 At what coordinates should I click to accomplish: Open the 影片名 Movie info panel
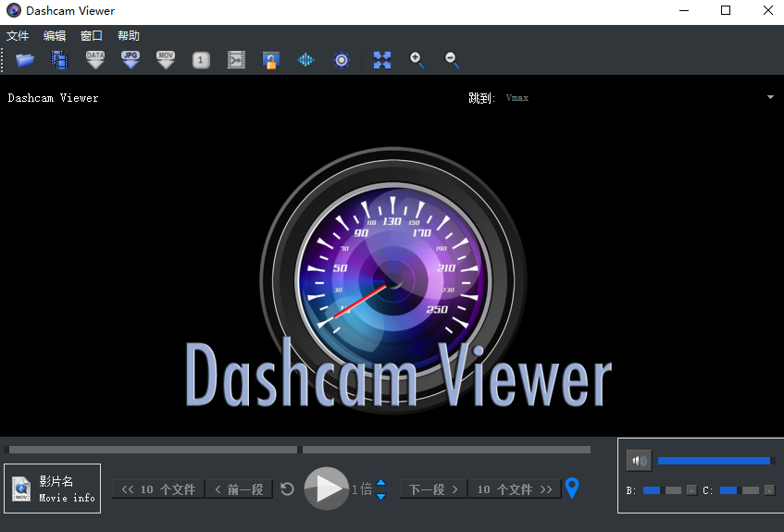pyautogui.click(x=53, y=489)
